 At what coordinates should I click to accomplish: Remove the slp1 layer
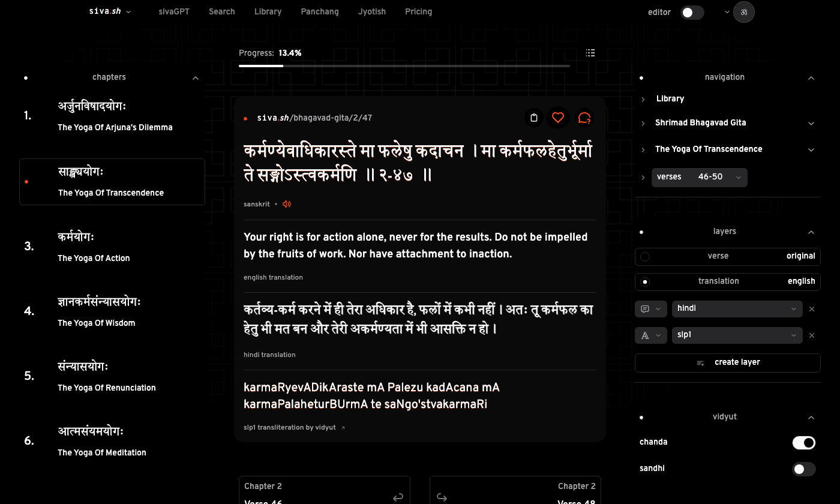[812, 335]
